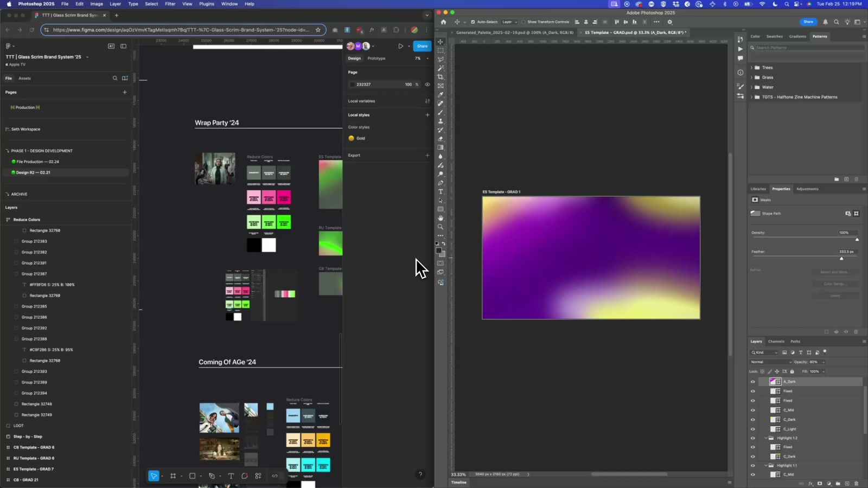868x488 pixels.
Task: Click the Figma present play icon
Action: click(400, 46)
